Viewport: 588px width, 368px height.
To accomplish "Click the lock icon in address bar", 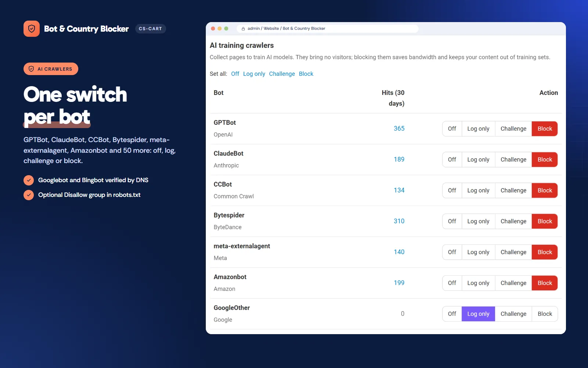I will click(x=243, y=29).
